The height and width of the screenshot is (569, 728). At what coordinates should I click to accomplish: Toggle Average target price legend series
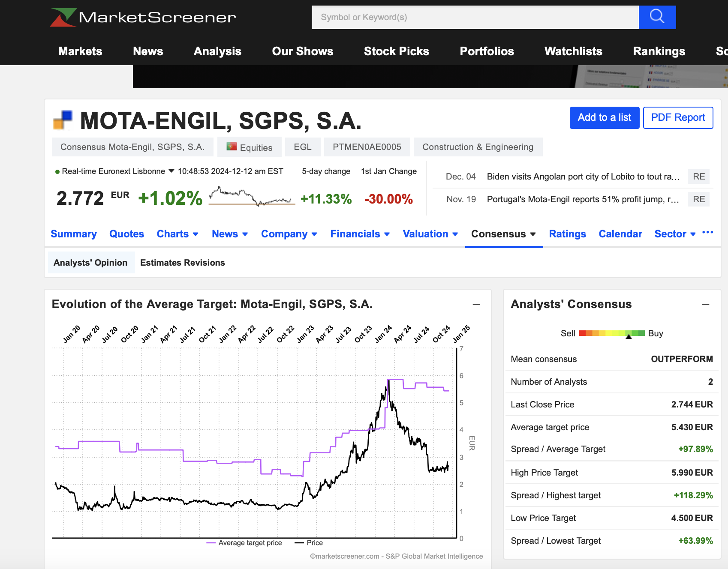(244, 543)
